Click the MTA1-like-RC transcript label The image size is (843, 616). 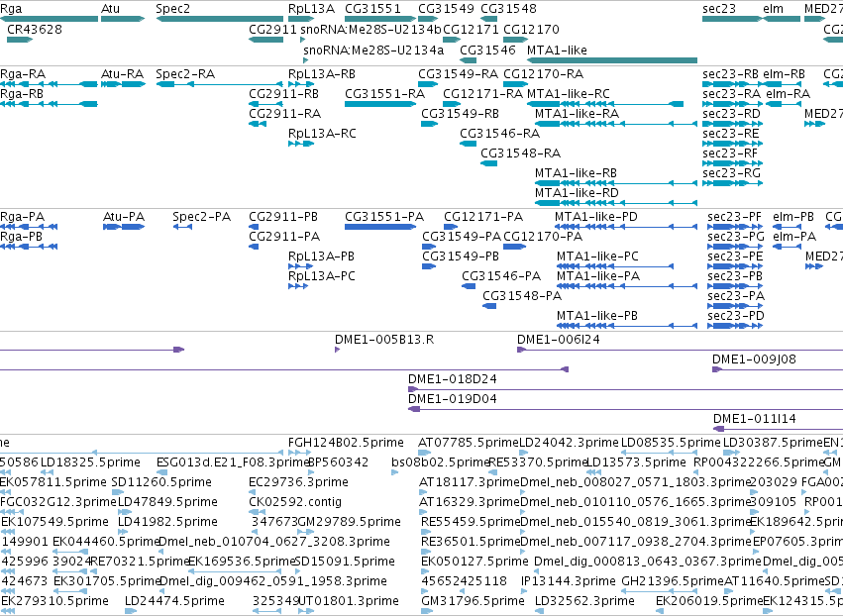tap(569, 94)
